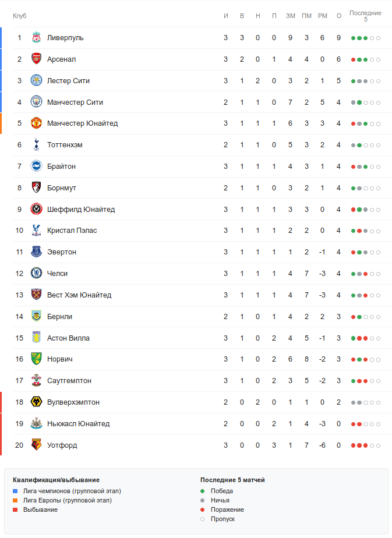The image size is (392, 538).
Task: Click the red Выбывание legend swatch
Action: pos(15,510)
